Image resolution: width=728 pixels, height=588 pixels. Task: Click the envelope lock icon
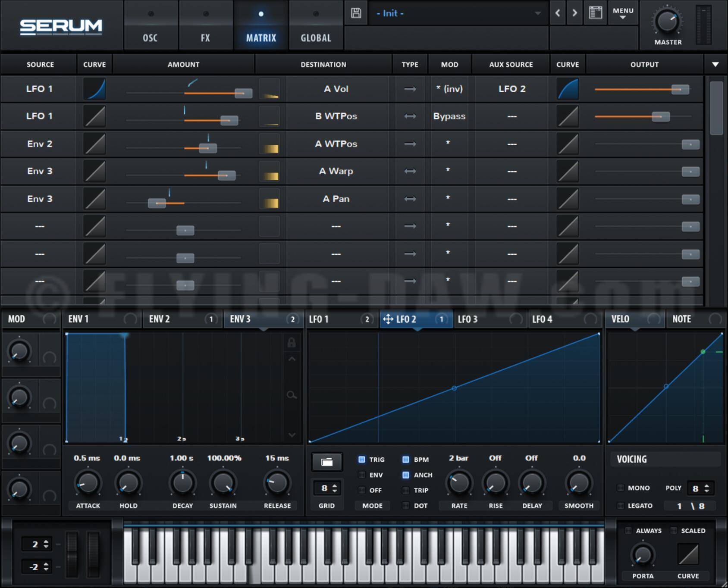pos(292,343)
